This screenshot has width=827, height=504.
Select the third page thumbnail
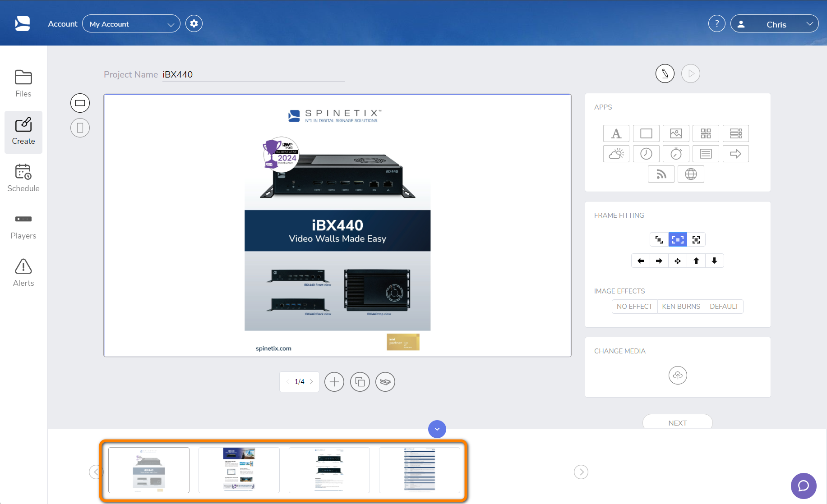tap(329, 470)
